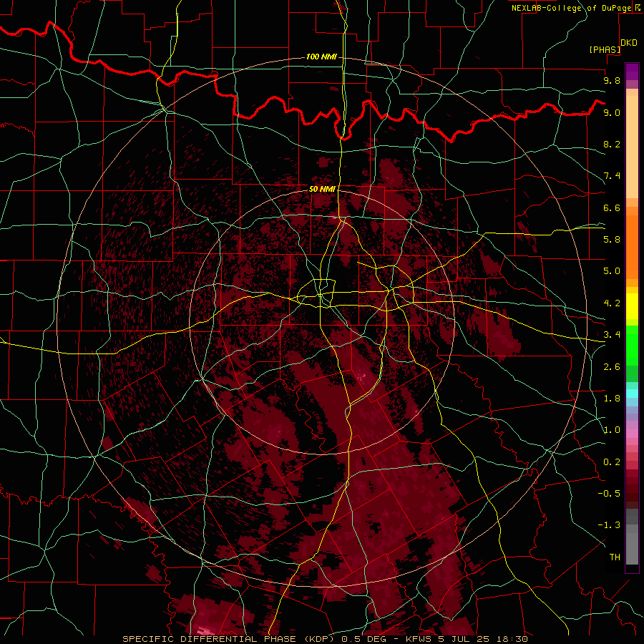The height and width of the screenshot is (644, 644).
Task: Click the [PHAS] units label
Action: coord(605,50)
